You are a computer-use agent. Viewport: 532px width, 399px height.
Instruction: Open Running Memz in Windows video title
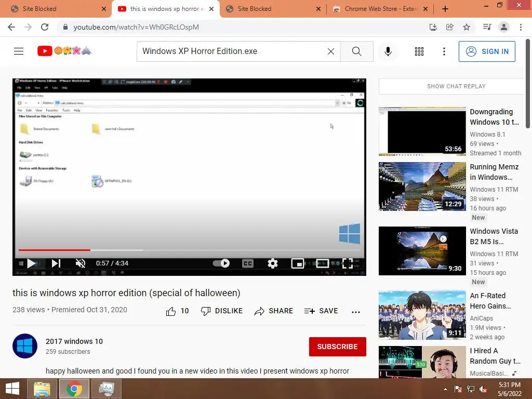494,172
